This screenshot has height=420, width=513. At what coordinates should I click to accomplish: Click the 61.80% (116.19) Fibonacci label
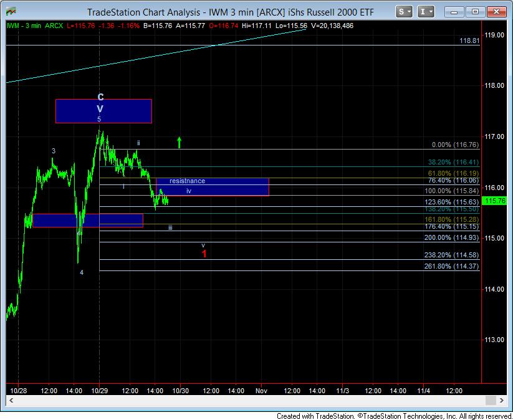pyautogui.click(x=453, y=173)
